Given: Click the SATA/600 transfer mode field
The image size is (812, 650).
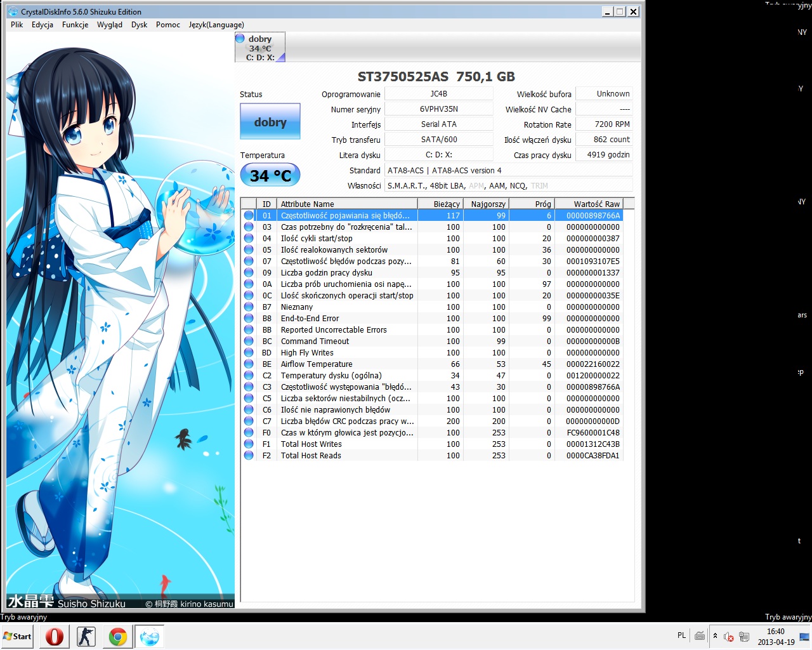Looking at the screenshot, I should [x=439, y=140].
